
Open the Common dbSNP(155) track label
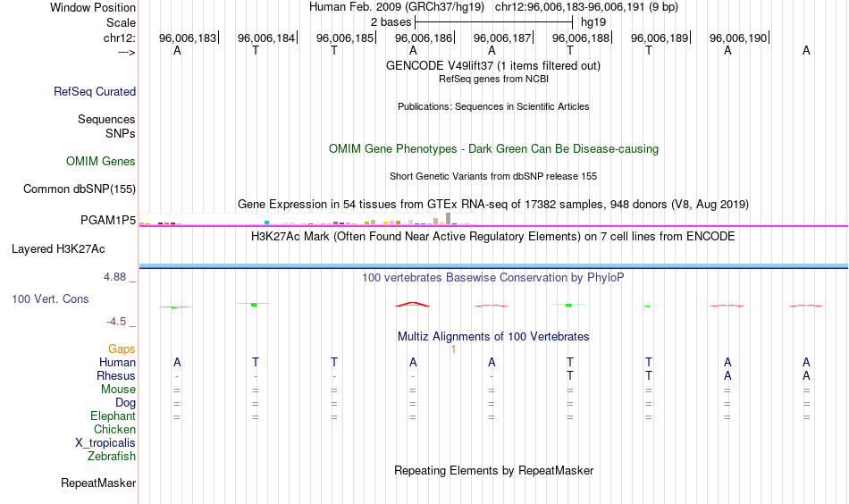tap(80, 189)
